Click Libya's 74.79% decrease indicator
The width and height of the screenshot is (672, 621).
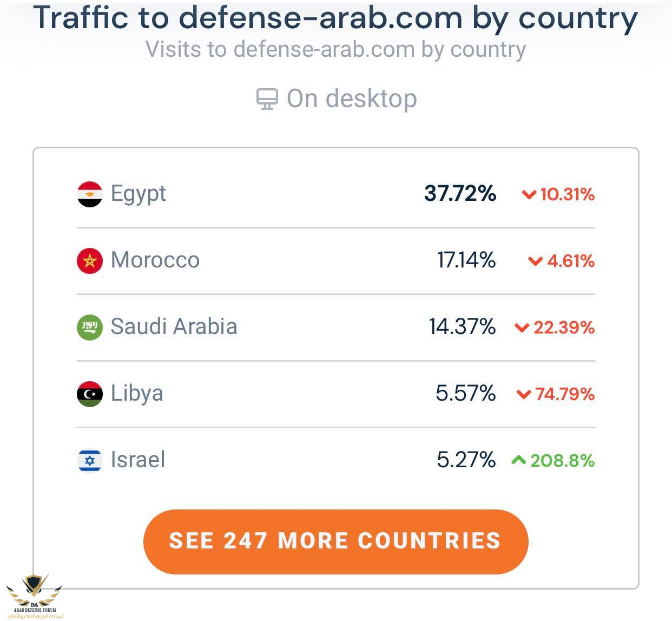pos(556,394)
